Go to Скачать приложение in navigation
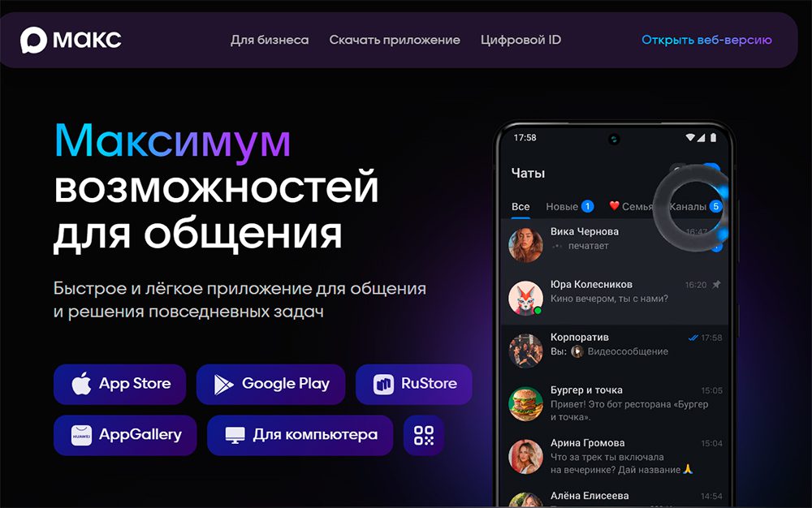The width and height of the screenshot is (812, 508). click(395, 40)
